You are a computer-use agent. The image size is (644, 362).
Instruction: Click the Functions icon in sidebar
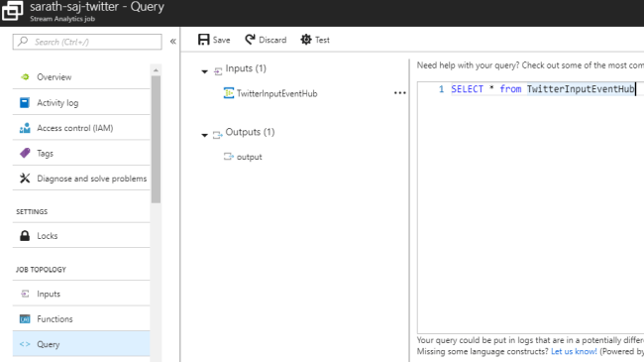(x=25, y=318)
